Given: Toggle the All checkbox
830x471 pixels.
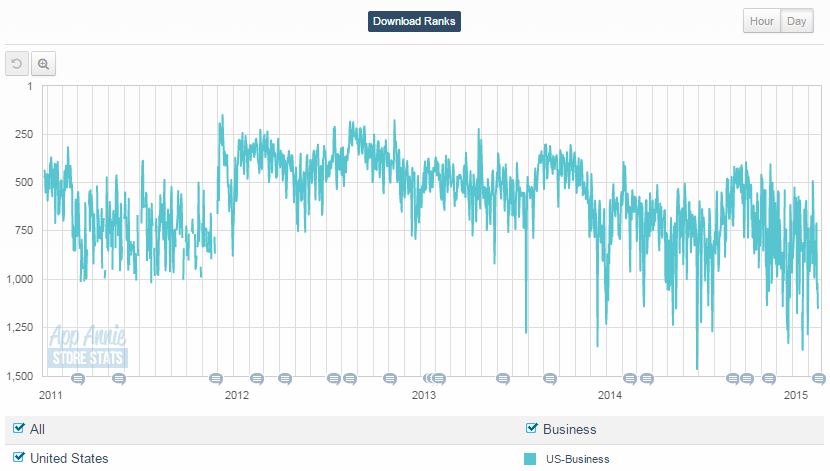Looking at the screenshot, I should [19, 429].
